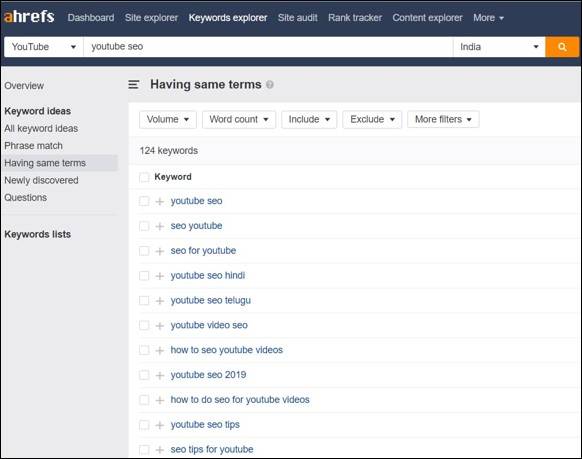Open Keywords lists section
The image size is (582, 459).
click(x=37, y=235)
